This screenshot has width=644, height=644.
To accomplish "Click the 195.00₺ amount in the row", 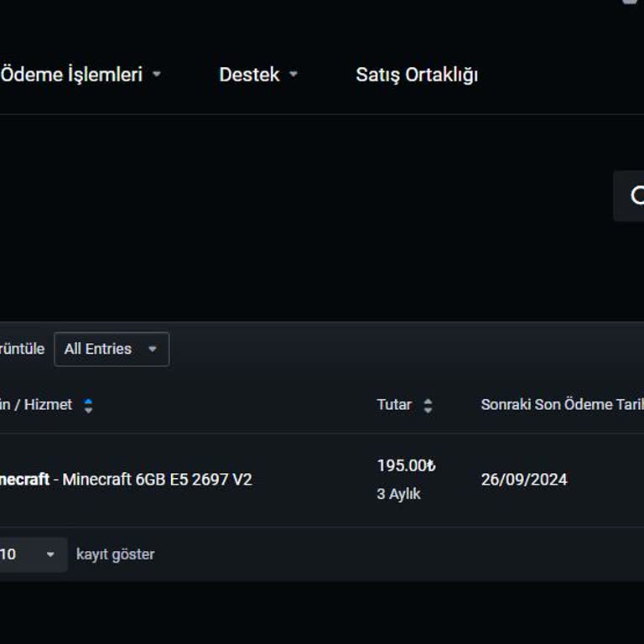I will pos(406,466).
